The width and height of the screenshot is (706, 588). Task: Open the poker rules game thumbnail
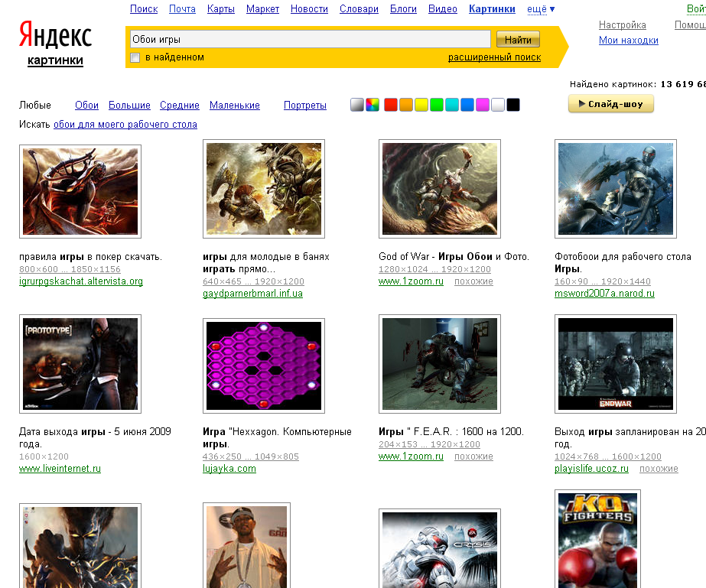(80, 191)
